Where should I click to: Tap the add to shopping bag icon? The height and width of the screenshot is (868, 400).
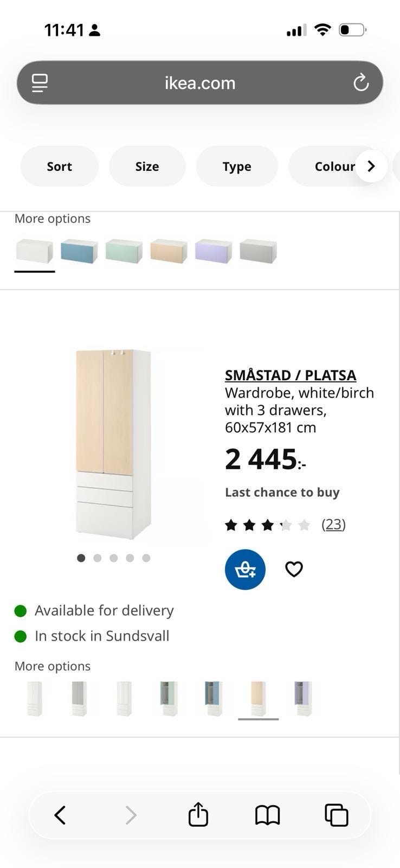pyautogui.click(x=245, y=570)
